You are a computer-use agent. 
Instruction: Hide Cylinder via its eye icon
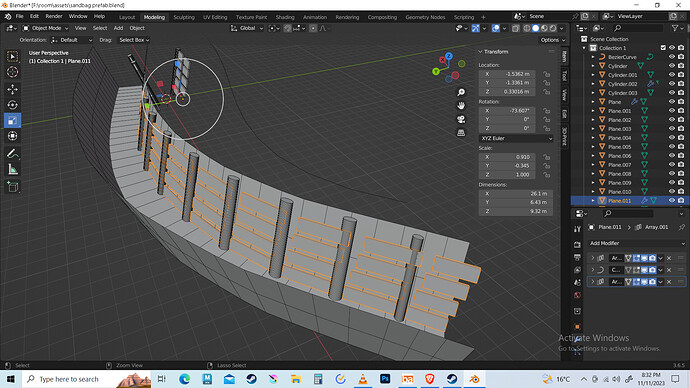click(672, 66)
